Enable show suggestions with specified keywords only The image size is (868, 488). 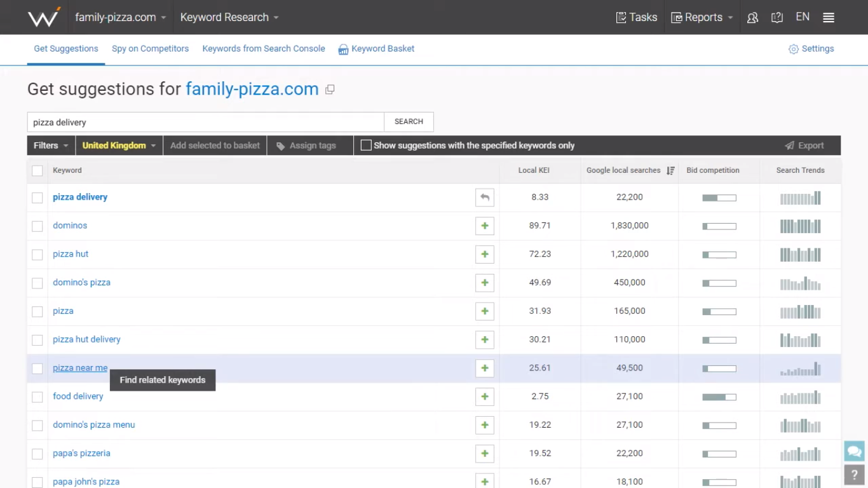coord(366,146)
